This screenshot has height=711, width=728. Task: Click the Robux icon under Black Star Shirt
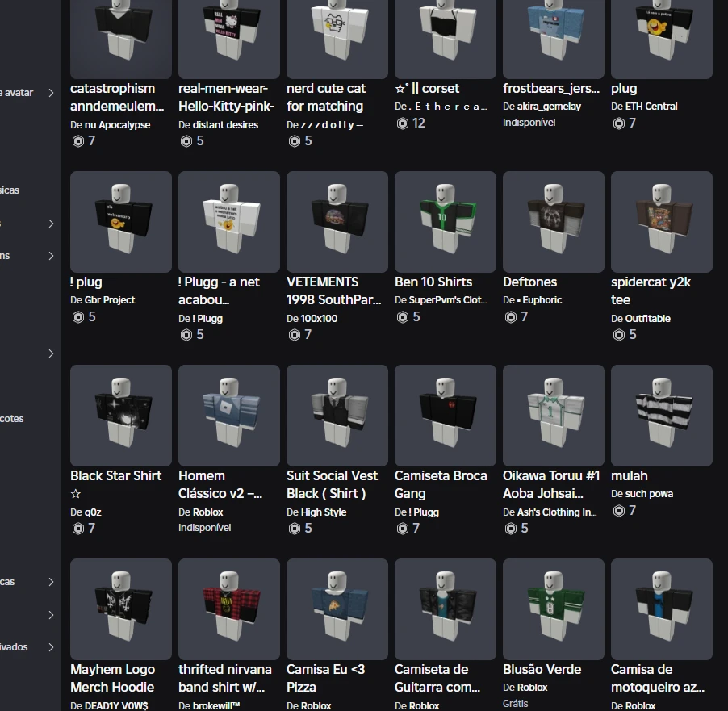click(77, 529)
